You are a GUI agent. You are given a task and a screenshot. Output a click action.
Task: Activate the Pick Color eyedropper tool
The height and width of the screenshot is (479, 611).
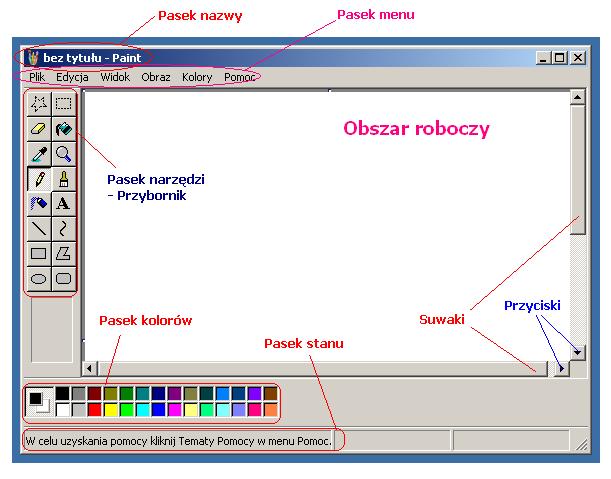(39, 154)
